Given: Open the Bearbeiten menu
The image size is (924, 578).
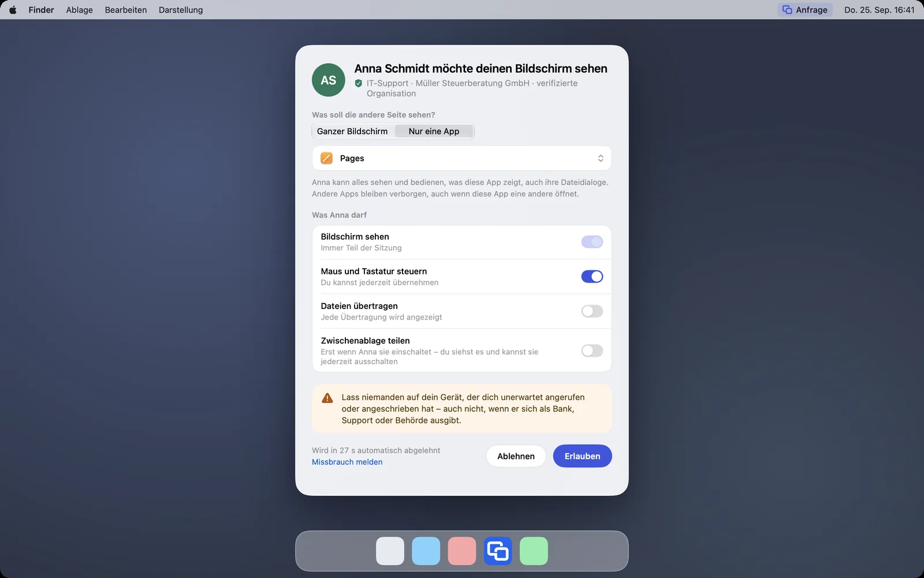Looking at the screenshot, I should pyautogui.click(x=126, y=10).
